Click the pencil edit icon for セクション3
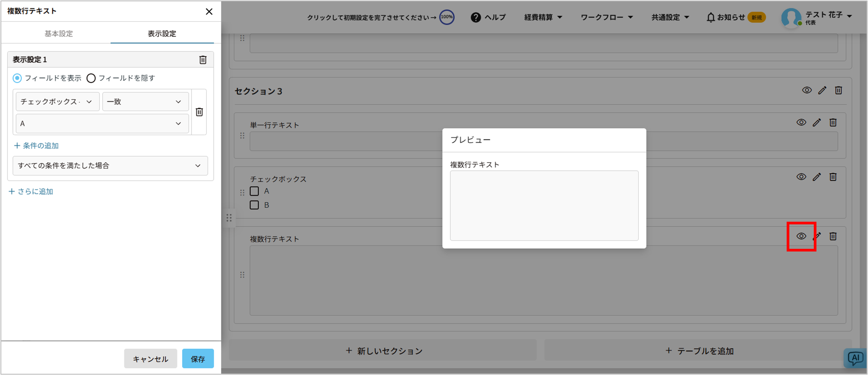Image resolution: width=868 pixels, height=375 pixels. 822,90
